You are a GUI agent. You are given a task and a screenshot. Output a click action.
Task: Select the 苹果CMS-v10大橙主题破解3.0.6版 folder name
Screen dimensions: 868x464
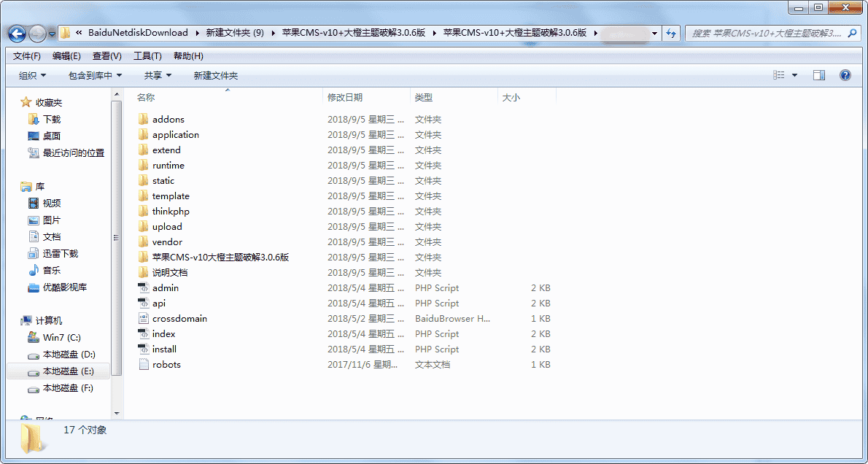coord(221,257)
